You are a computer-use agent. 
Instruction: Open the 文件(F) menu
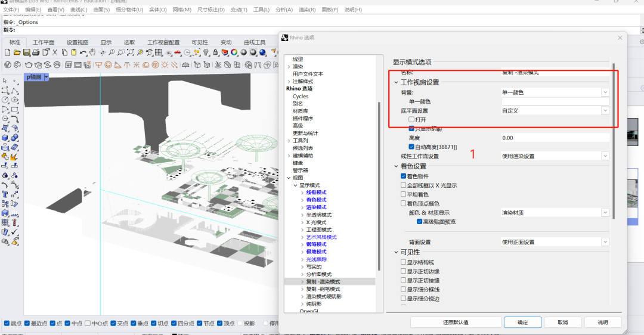11,10
